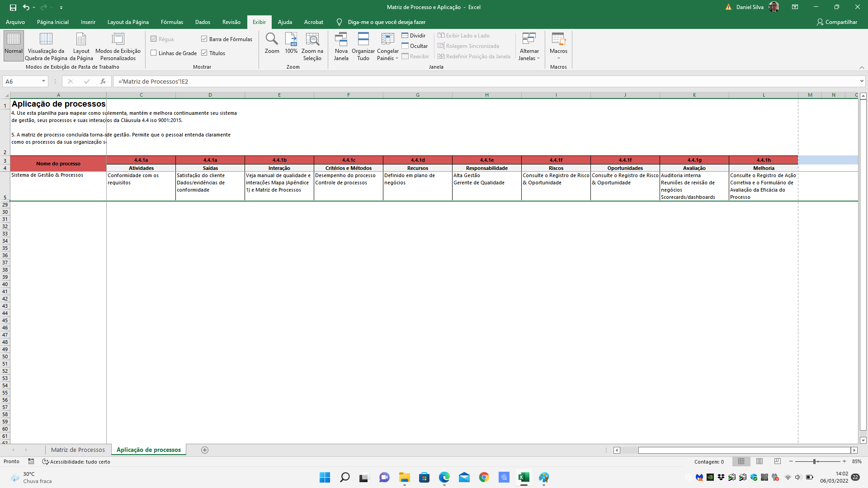Click Organizar Tudo icon
The height and width of the screenshot is (488, 868).
[x=363, y=40]
